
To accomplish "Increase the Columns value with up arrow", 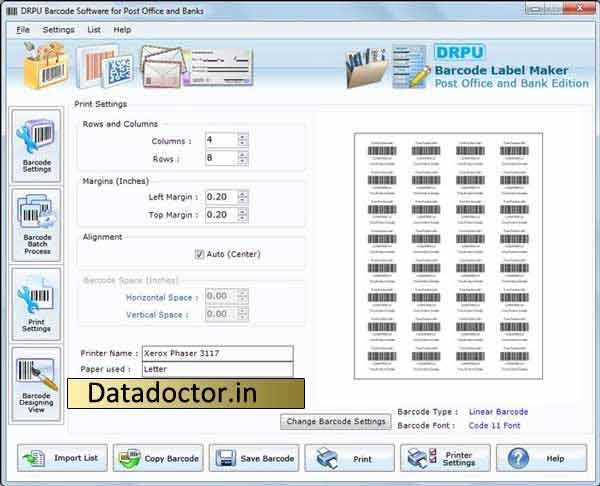I will point(243,136).
